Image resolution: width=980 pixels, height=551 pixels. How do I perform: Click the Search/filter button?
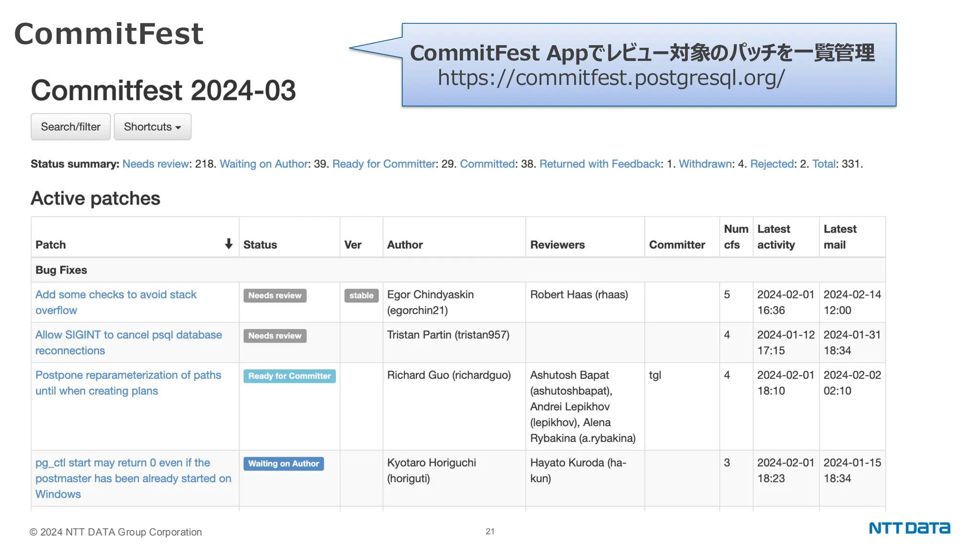pos(71,127)
